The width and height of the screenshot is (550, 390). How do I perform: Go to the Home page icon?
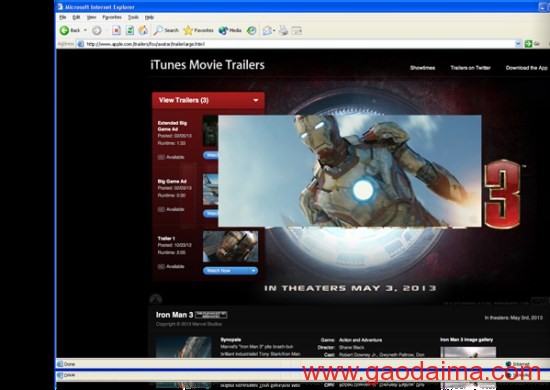click(x=143, y=31)
